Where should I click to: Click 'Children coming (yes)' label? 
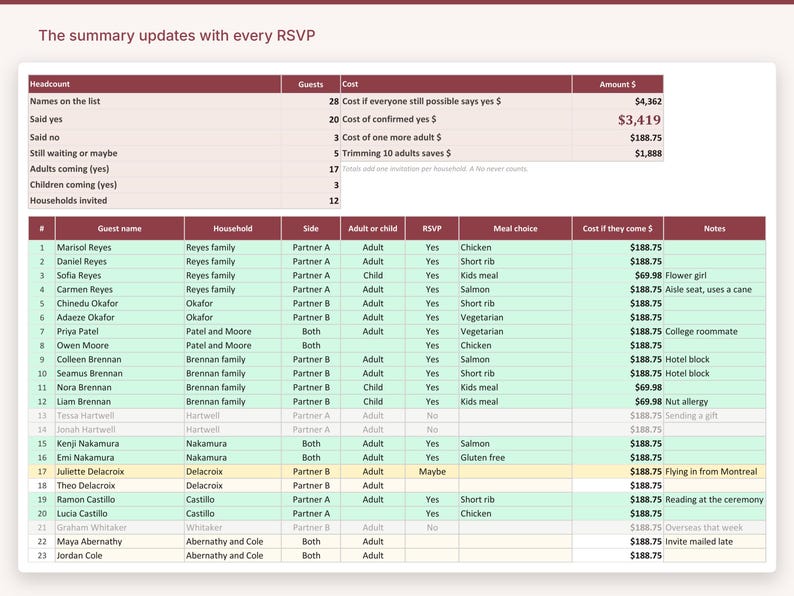coord(73,185)
